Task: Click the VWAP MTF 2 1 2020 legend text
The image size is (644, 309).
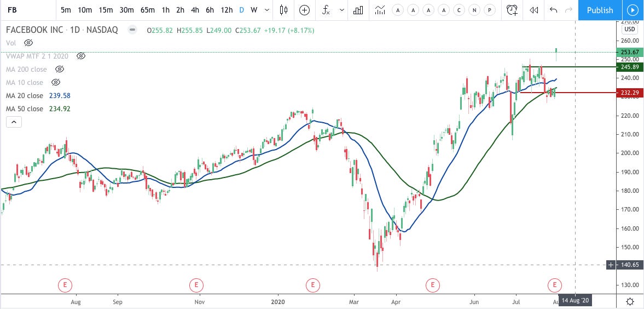Action: pos(37,56)
